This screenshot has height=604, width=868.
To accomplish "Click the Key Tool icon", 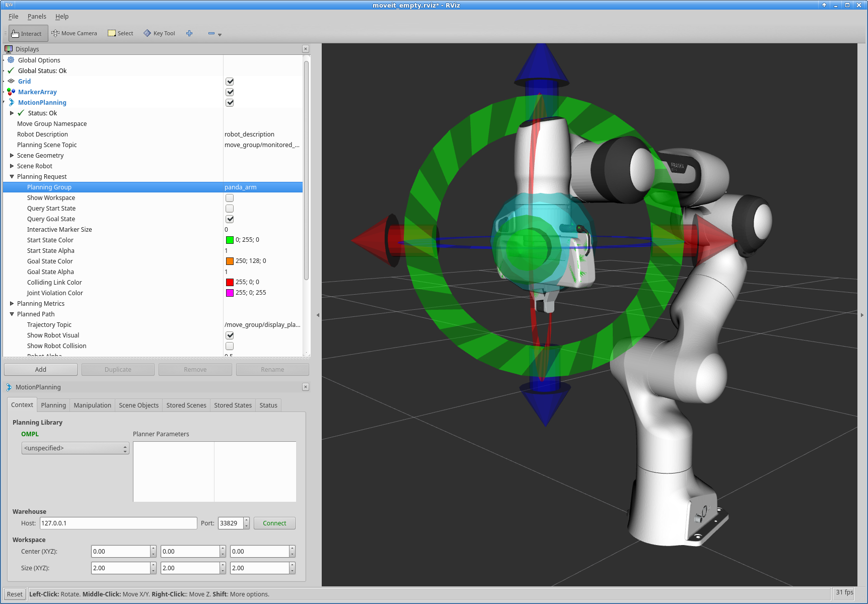I will coord(159,34).
